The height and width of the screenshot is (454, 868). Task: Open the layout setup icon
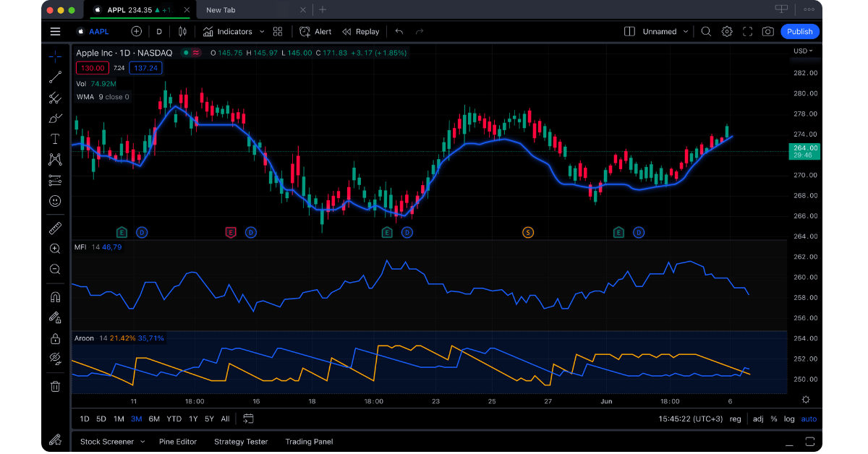click(629, 32)
